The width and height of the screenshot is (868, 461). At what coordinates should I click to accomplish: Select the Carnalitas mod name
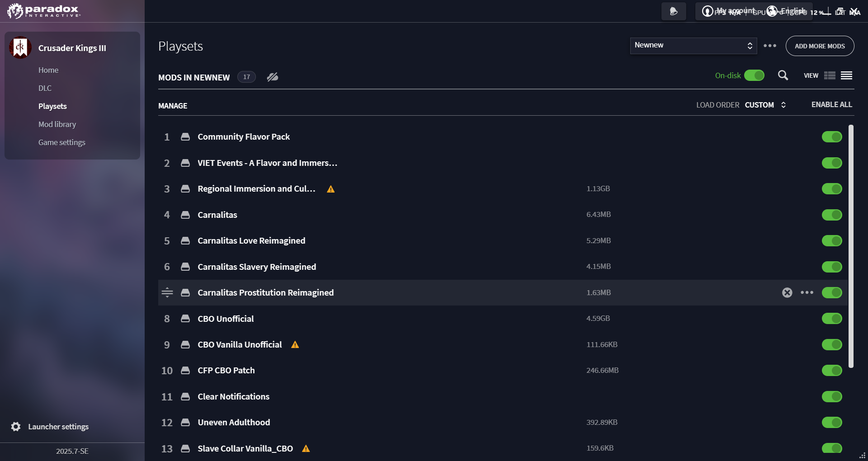(217, 215)
